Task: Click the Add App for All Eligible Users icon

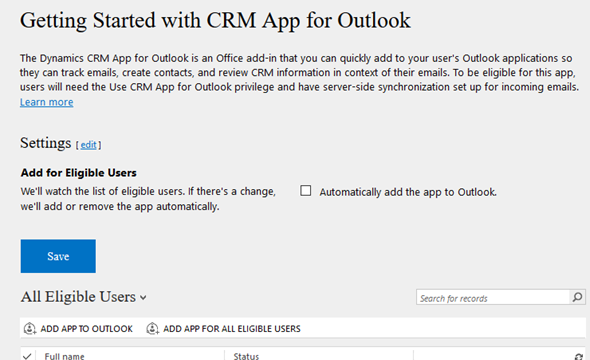Action: (152, 328)
